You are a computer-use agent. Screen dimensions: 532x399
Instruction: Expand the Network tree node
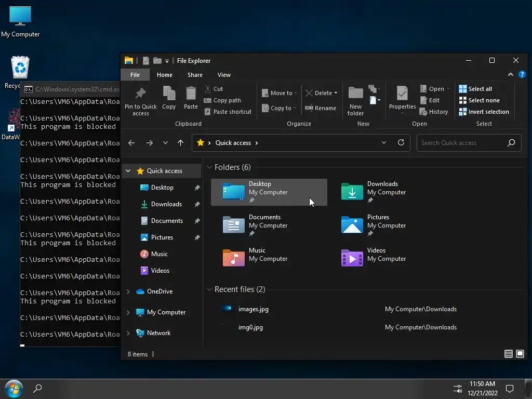[128, 333]
